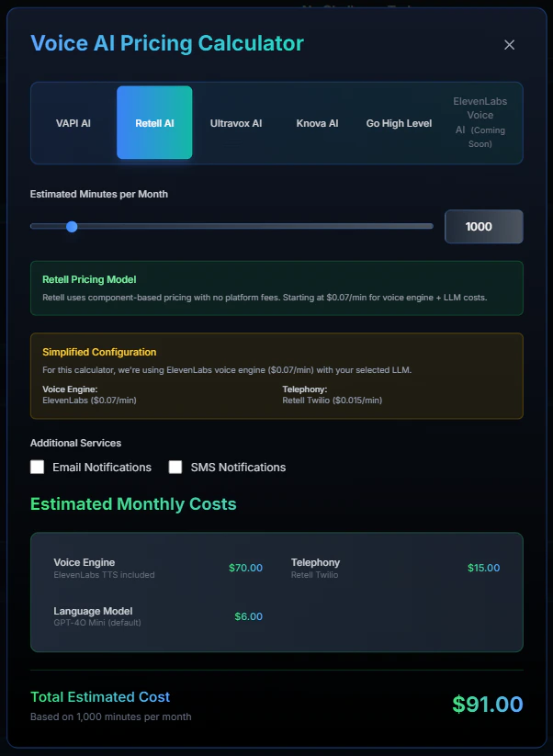Click the Language Model $6.00 cost
553x756 pixels.
coord(248,616)
